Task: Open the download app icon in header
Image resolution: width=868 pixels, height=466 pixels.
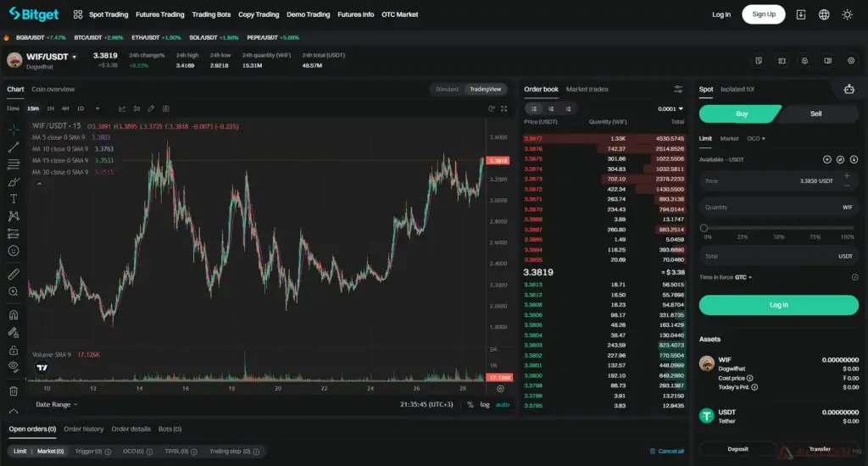Action: tap(800, 14)
